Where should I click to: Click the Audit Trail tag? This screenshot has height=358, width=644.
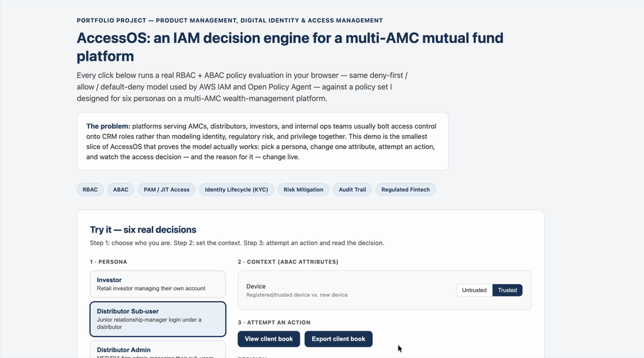point(352,189)
